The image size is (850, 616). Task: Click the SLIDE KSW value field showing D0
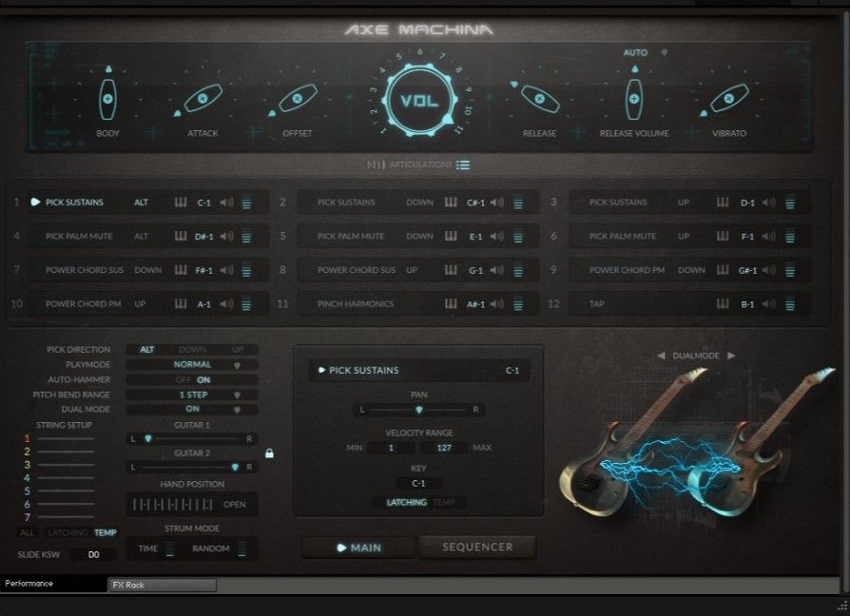pos(92,554)
